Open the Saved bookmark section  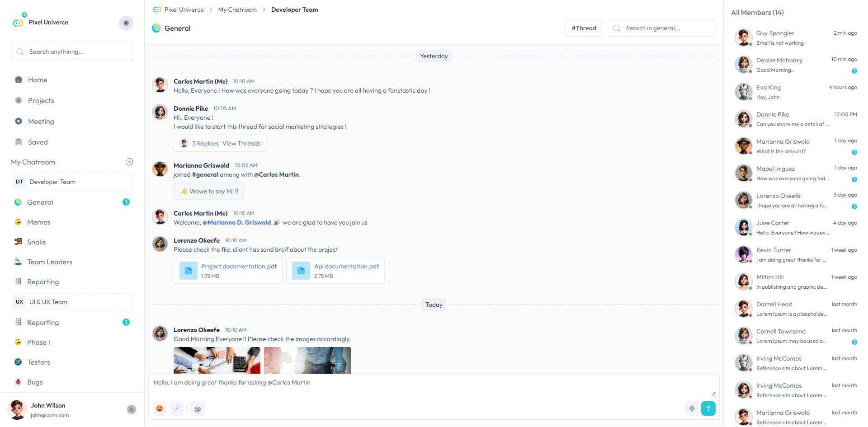point(38,142)
